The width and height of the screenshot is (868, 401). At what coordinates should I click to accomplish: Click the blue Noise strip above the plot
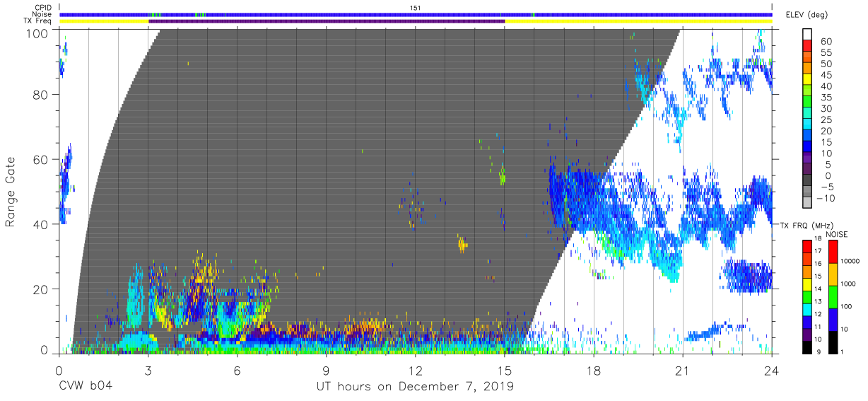[415, 14]
